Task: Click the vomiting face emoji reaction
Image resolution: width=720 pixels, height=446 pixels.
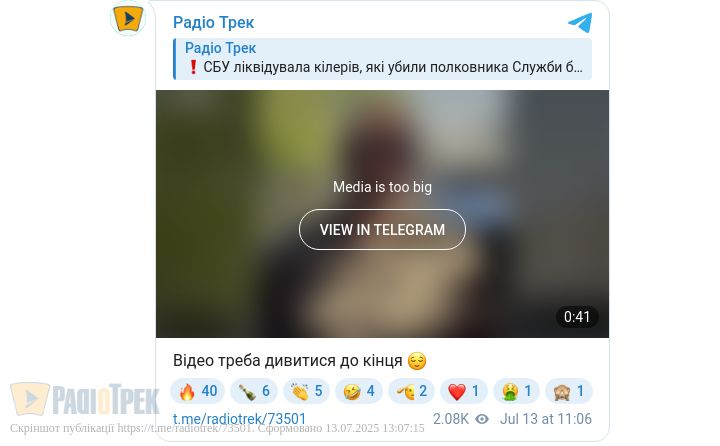Action: (x=516, y=391)
